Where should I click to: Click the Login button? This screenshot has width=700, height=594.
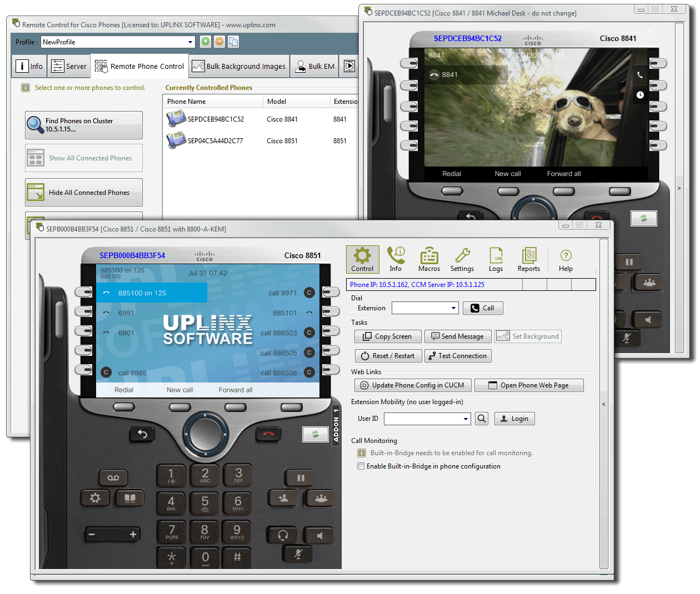click(514, 419)
